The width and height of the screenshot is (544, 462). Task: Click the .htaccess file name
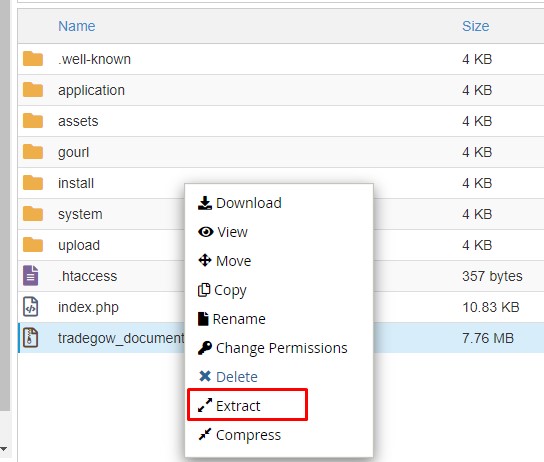pos(87,276)
